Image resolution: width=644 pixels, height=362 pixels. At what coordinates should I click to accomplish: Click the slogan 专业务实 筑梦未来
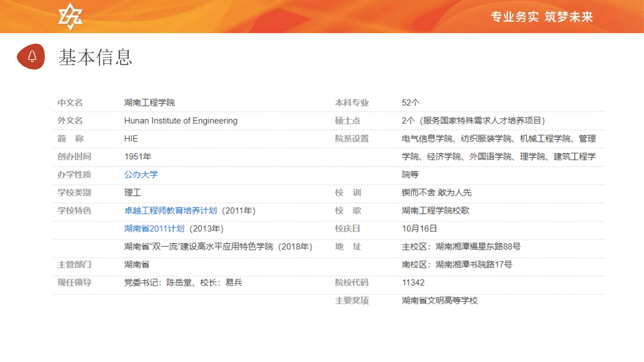click(541, 17)
